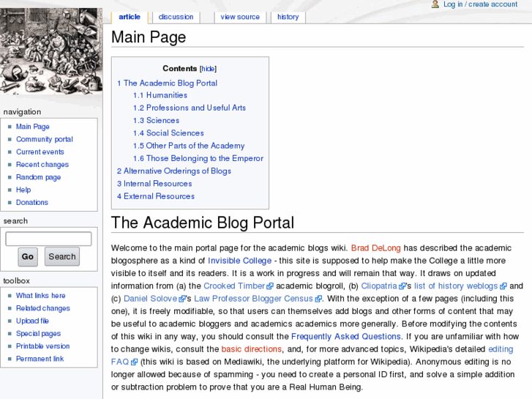Click external link icon after Law Professor Blogger Census
532x399 pixels.
click(x=318, y=299)
